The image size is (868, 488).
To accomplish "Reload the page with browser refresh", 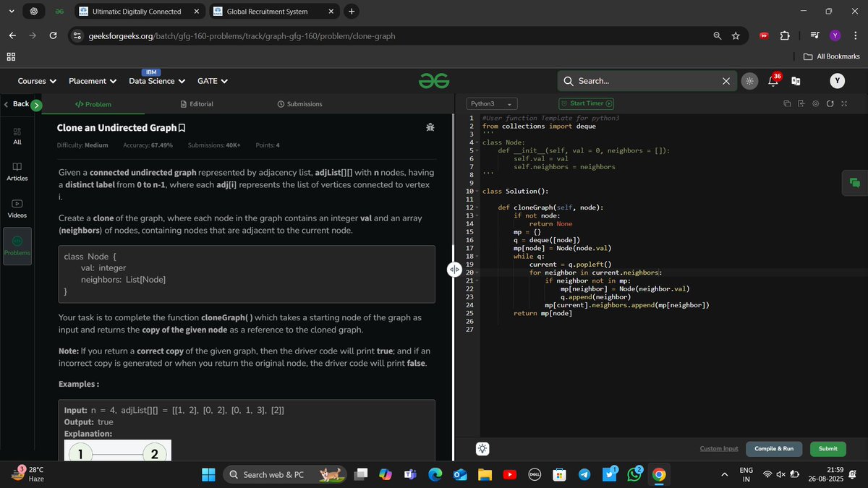I will (x=53, y=35).
